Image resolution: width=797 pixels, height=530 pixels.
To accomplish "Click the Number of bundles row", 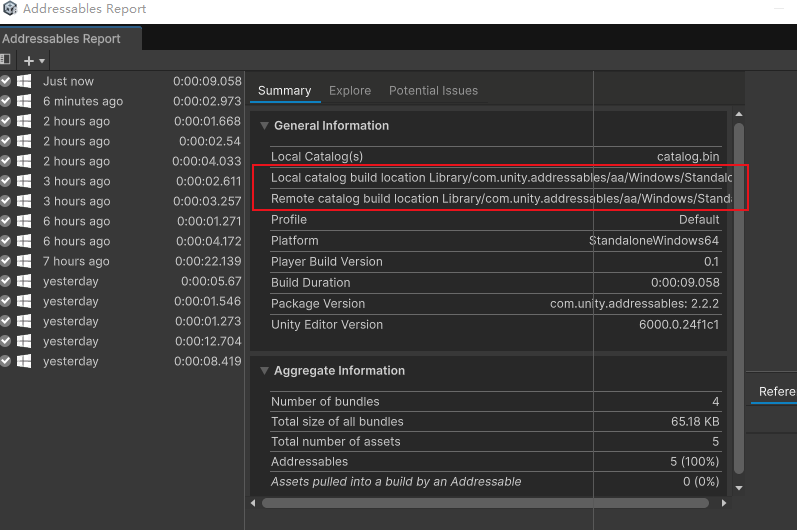I will [x=496, y=401].
